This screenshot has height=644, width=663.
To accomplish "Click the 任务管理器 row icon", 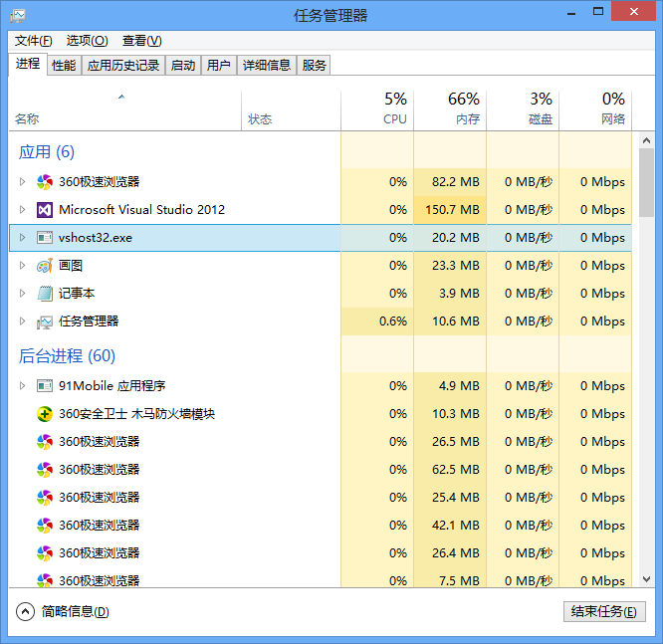I will pyautogui.click(x=45, y=322).
